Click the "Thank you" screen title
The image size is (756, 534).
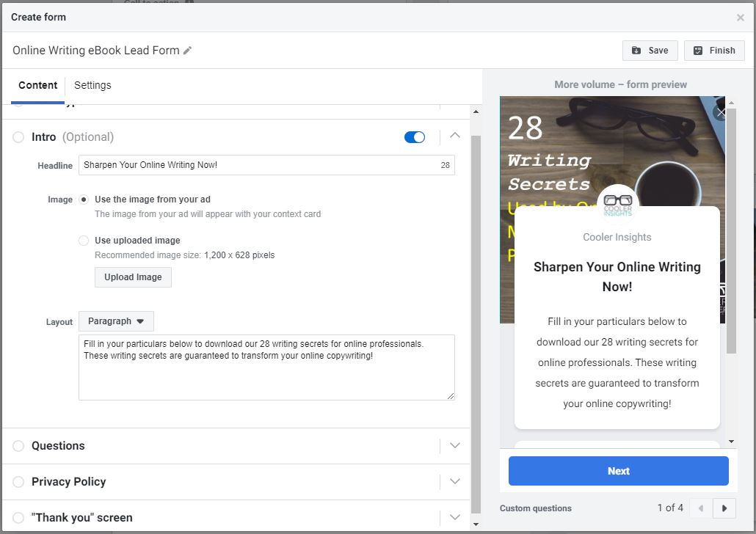point(82,518)
